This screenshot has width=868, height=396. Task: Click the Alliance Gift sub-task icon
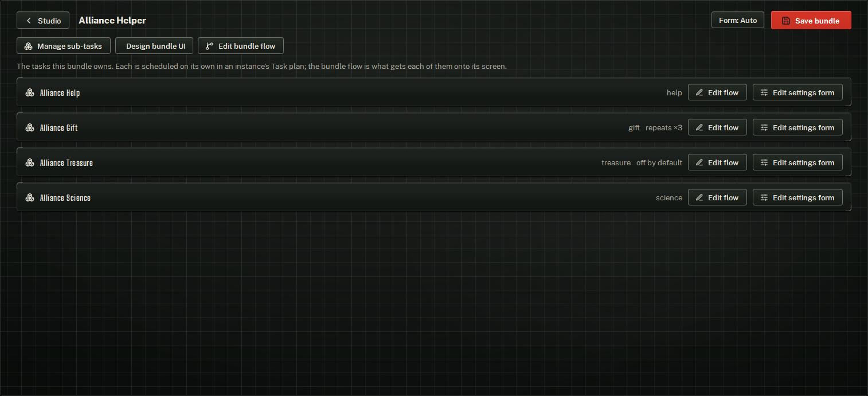30,127
